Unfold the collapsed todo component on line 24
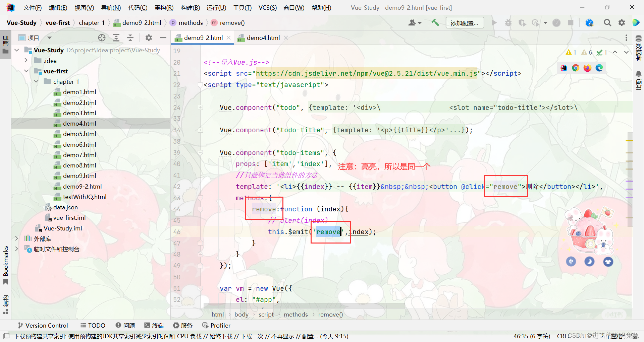 pos(200,108)
